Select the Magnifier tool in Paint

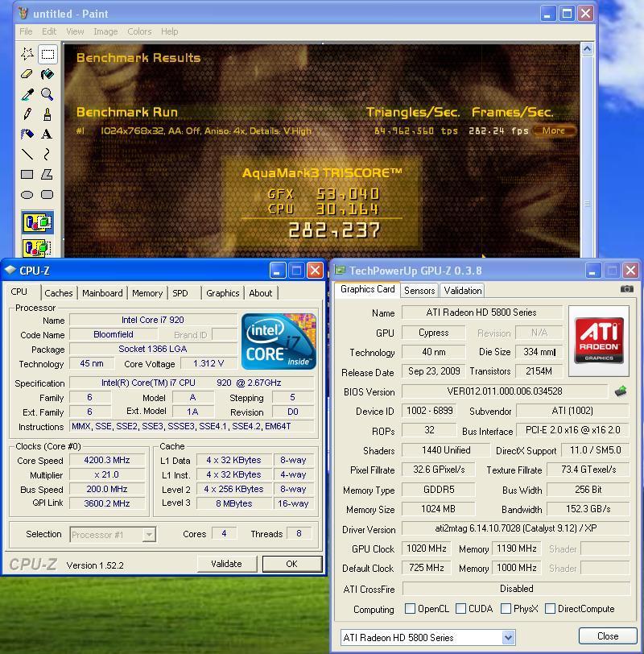[x=47, y=94]
